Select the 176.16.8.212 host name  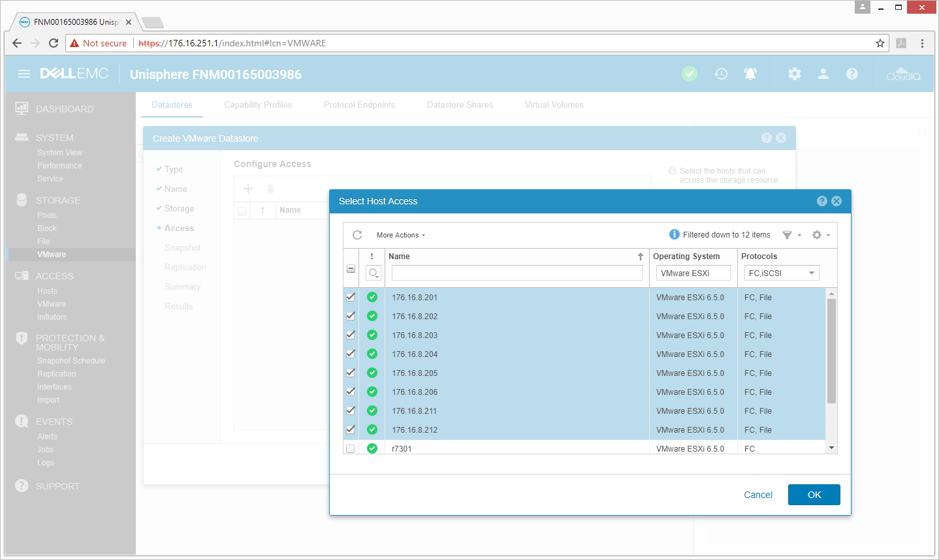415,430
